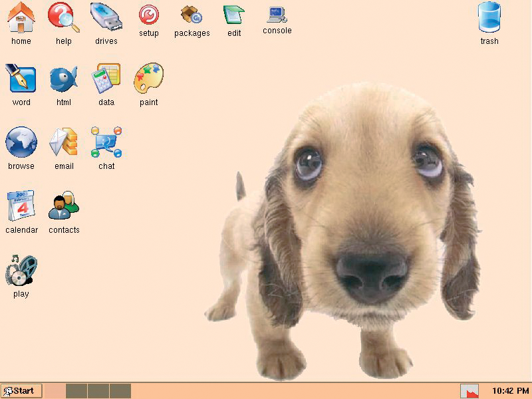Viewport: 532px width, 399px height.
Task: Launch the help icon with magnifier
Action: (x=63, y=18)
